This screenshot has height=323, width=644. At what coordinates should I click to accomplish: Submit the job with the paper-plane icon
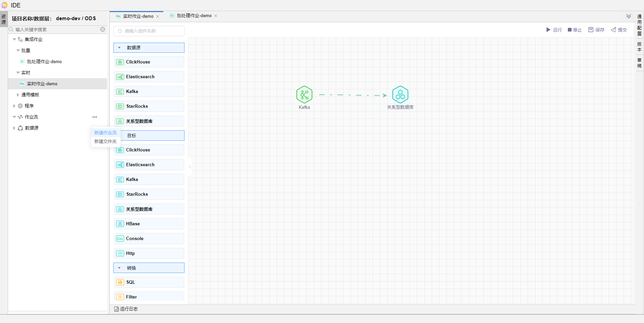coord(613,30)
